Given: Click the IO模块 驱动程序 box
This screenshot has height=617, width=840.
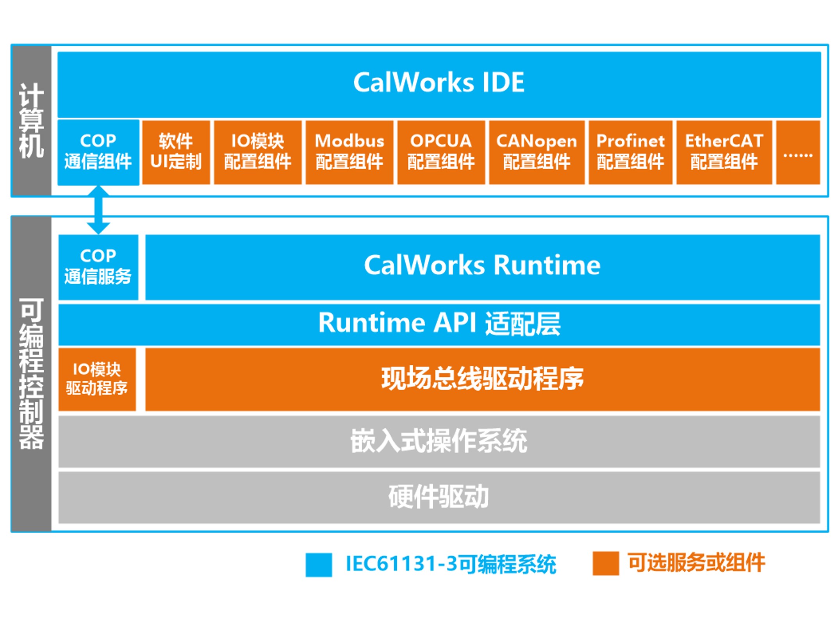Looking at the screenshot, I should coord(97,379).
